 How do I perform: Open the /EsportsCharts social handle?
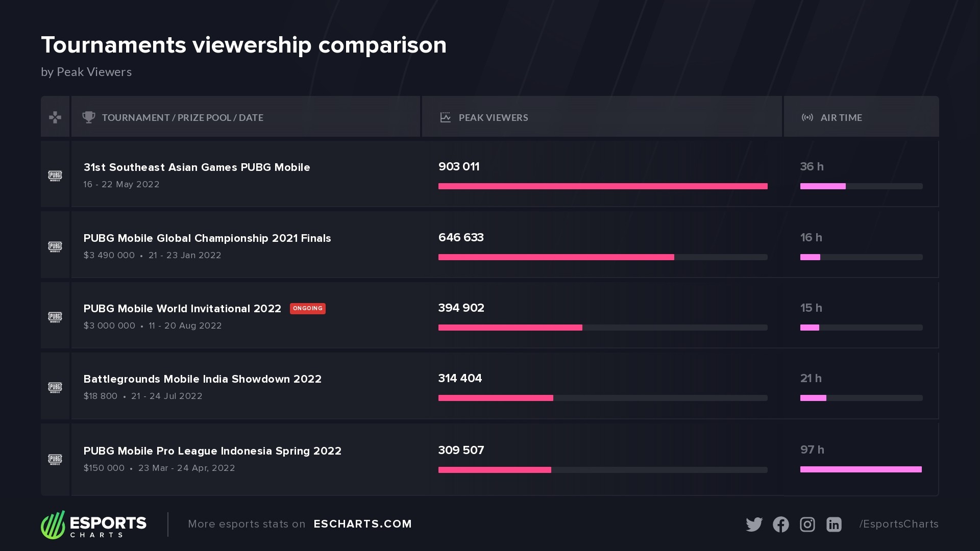coord(898,524)
